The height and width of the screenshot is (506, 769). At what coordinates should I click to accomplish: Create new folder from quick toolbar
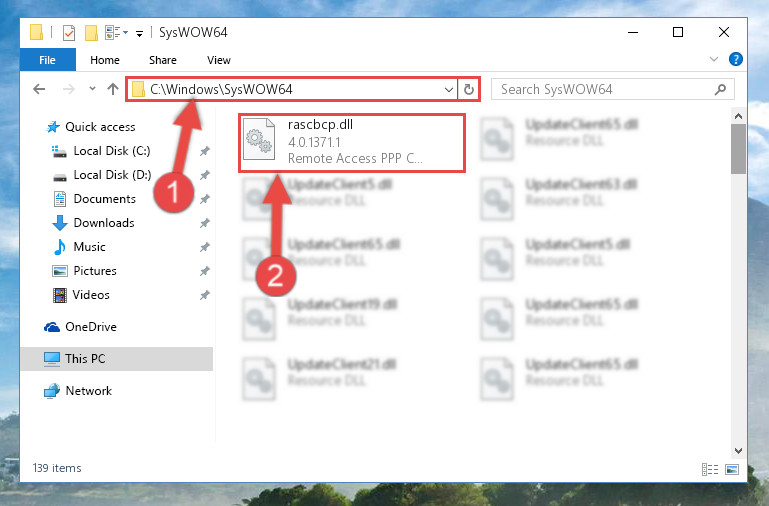pos(91,33)
